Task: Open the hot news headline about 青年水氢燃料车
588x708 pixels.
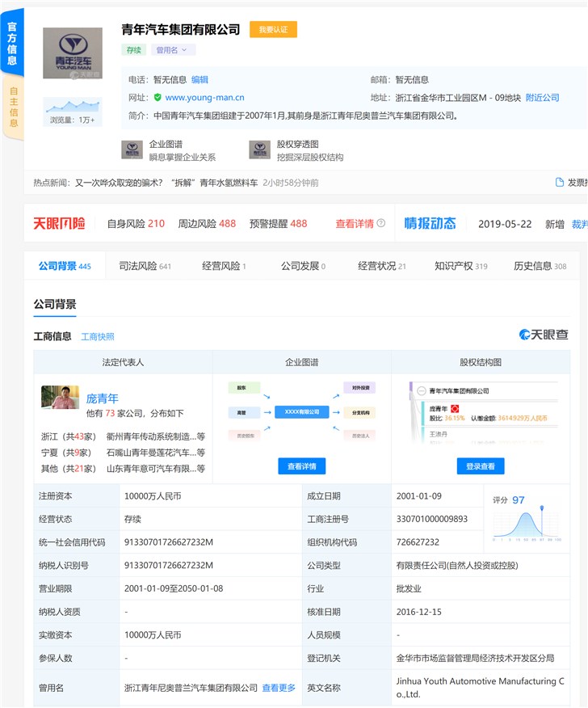Action: (166, 183)
